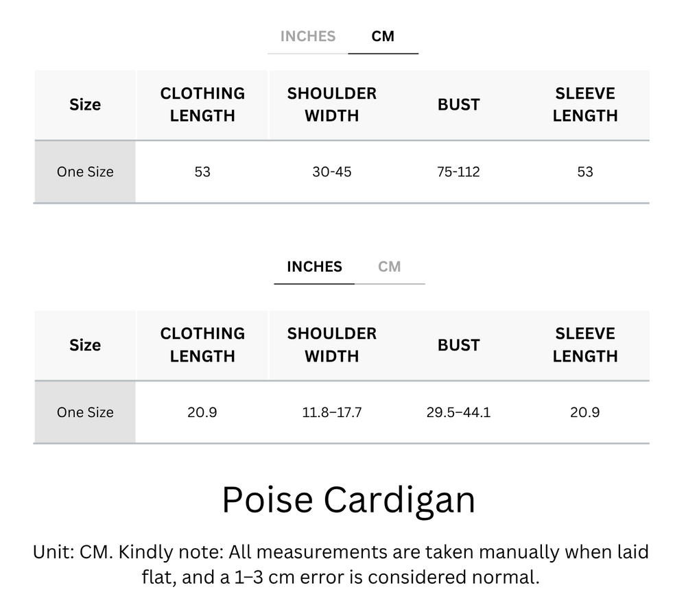686x616 pixels.
Task: Click the 53 clothing length value in CM
Action: [202, 171]
